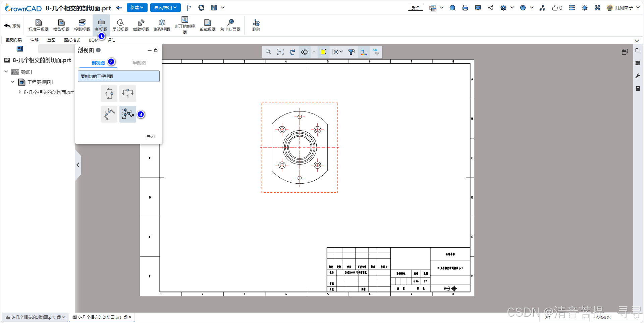This screenshot has width=644, height=323.
Task: Open the dropdown arrow next to settings gear
Action: pos(512,7)
